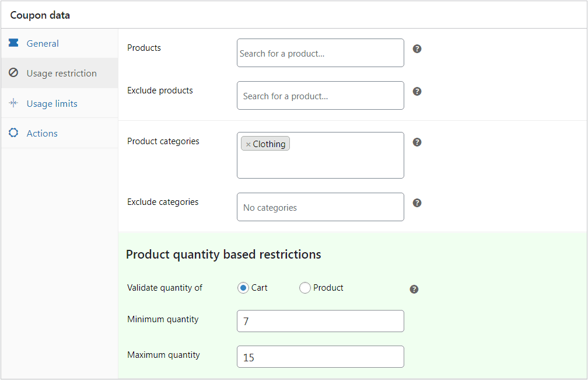The image size is (588, 380).
Task: Click the Usage limits arrows icon
Action: [x=13, y=103]
